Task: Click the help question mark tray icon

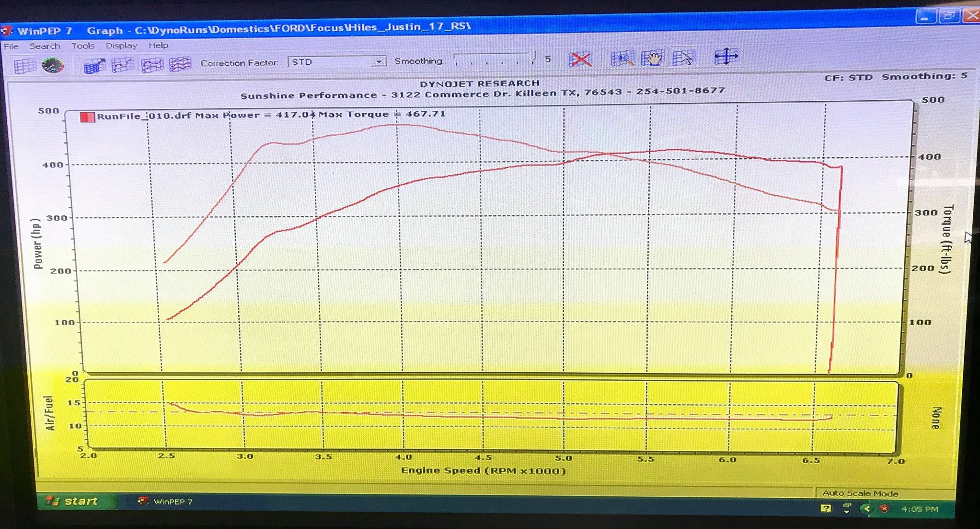Action: (x=825, y=508)
